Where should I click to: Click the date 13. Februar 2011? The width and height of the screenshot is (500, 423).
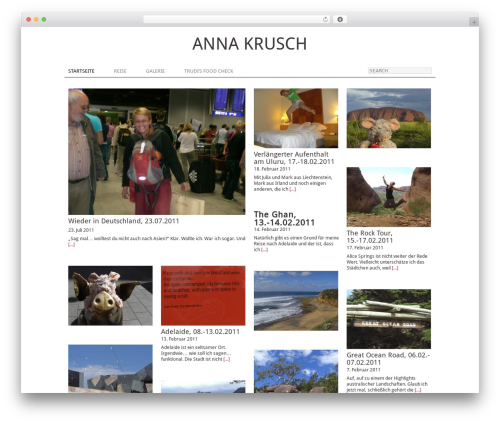coord(179,339)
